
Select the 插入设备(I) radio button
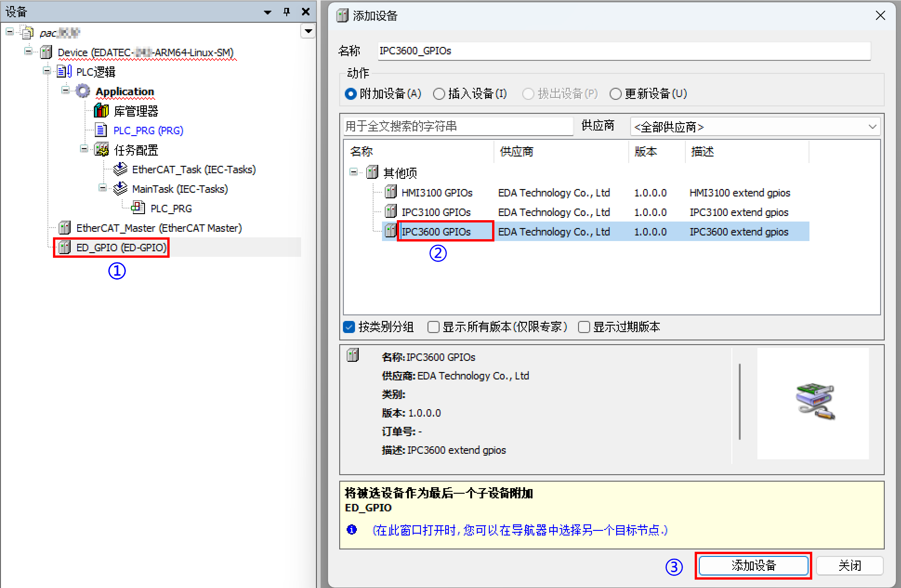(439, 94)
